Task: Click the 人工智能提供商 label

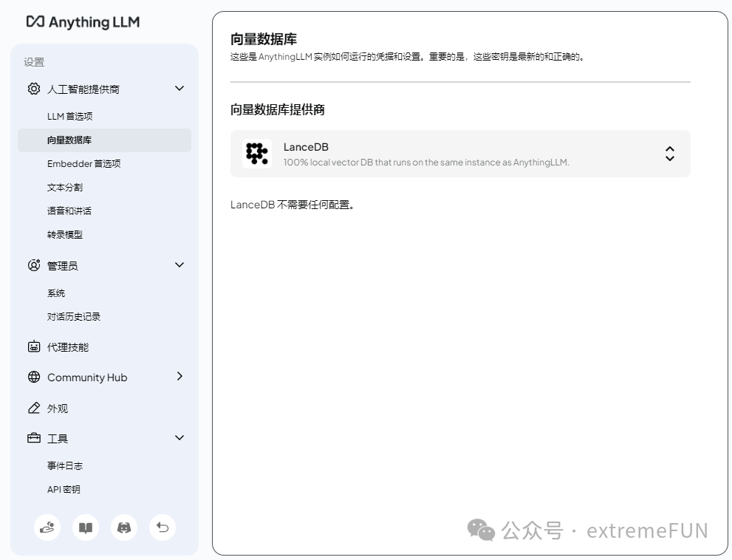Action: click(83, 89)
